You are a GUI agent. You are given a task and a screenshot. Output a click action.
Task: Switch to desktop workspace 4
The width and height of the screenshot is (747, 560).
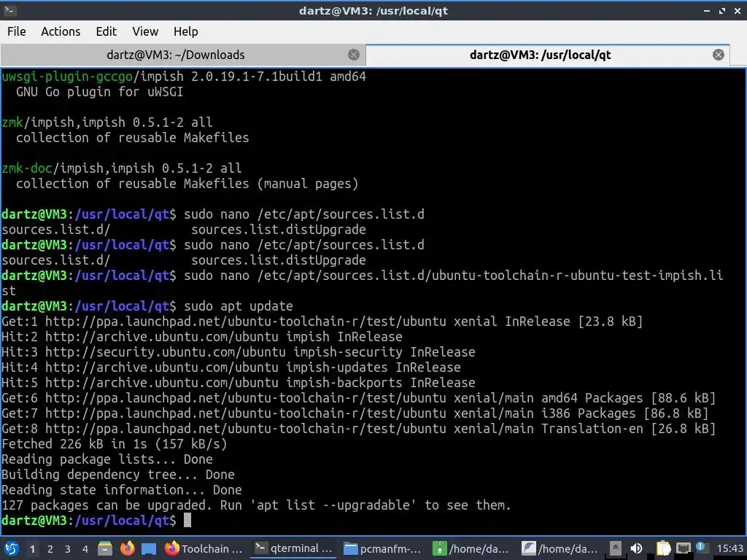pos(85,549)
